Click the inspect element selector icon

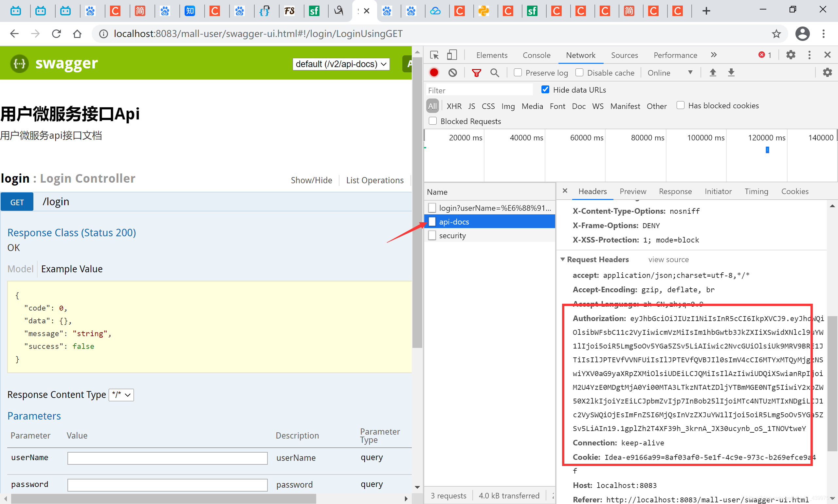(x=434, y=55)
